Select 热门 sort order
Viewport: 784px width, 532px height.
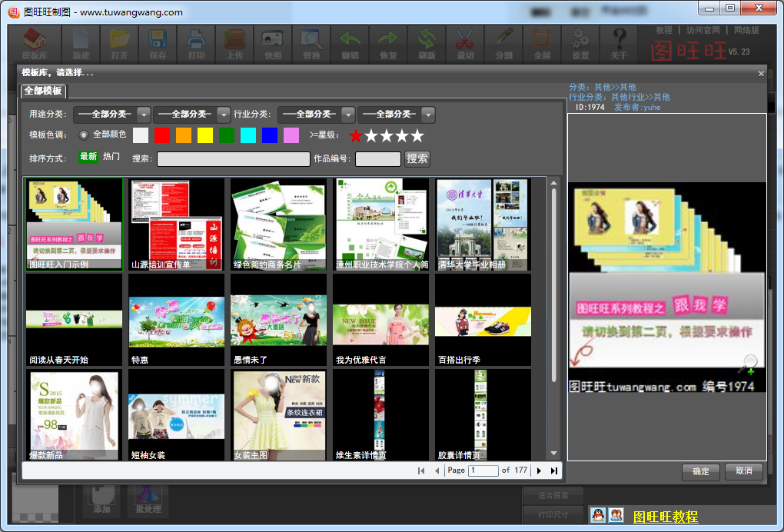pos(111,157)
